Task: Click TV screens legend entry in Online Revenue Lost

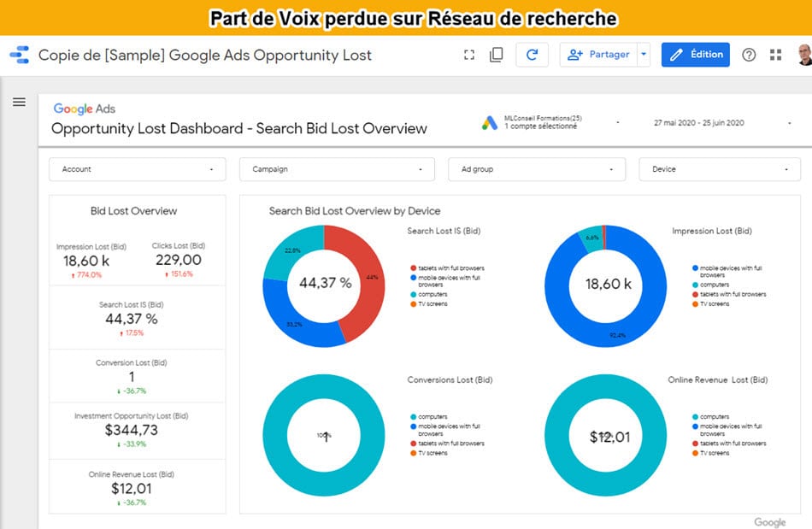Action: (711, 453)
